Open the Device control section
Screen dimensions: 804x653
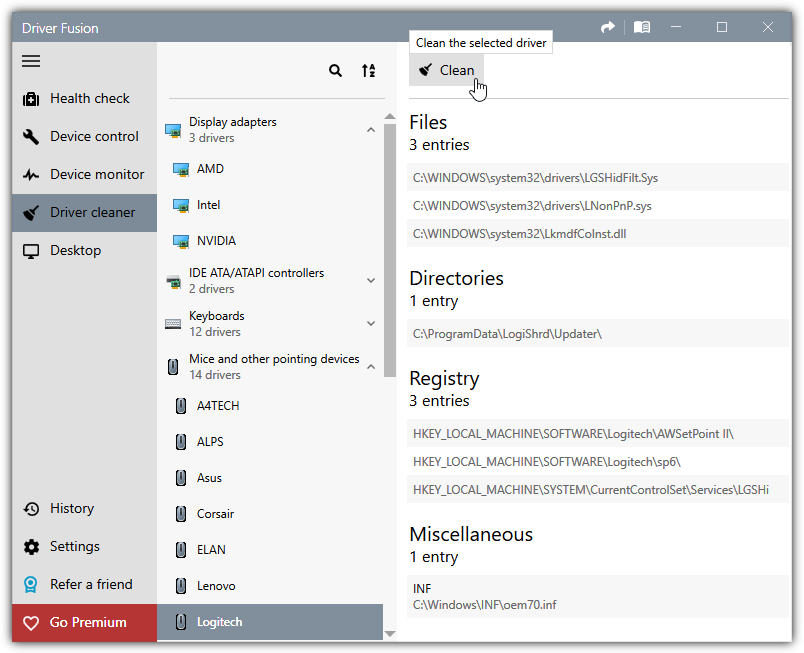[85, 136]
